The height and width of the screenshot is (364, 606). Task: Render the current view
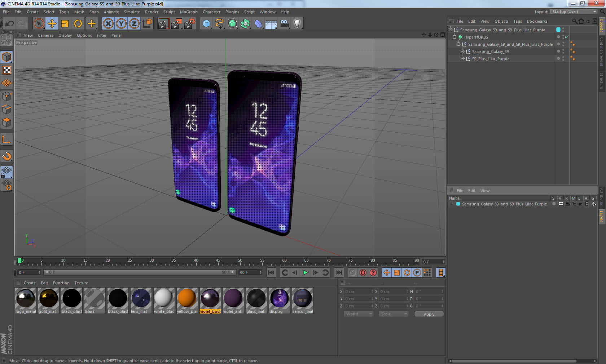[163, 24]
